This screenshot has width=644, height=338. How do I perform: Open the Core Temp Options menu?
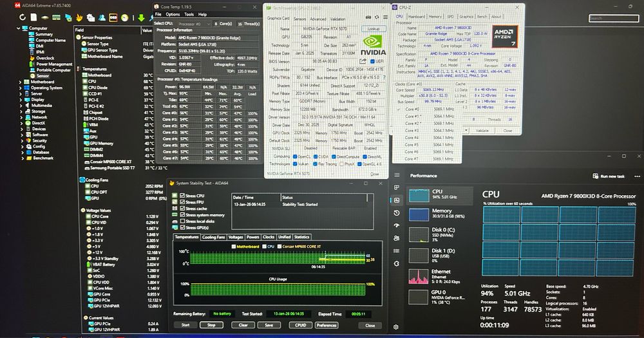pyautogui.click(x=173, y=14)
